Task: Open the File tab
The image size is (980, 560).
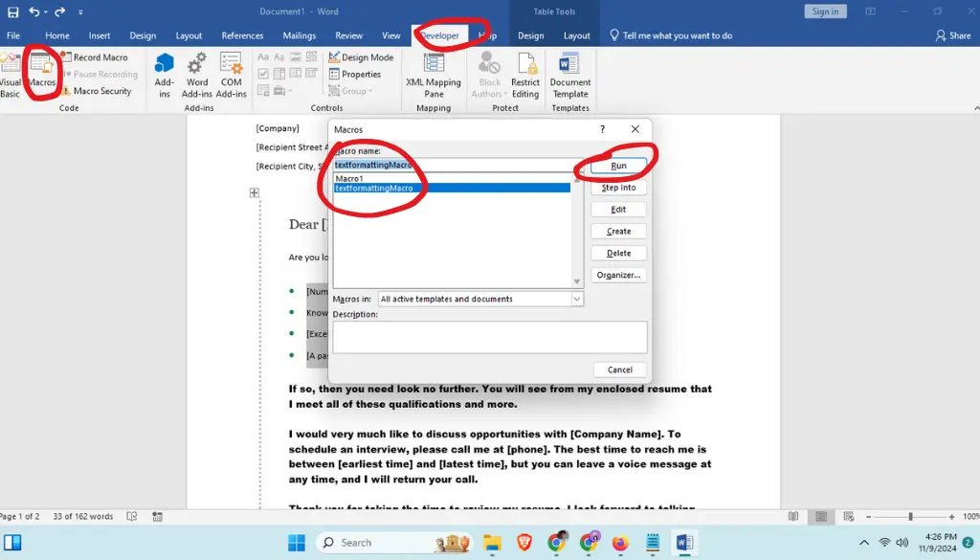Action: click(13, 35)
